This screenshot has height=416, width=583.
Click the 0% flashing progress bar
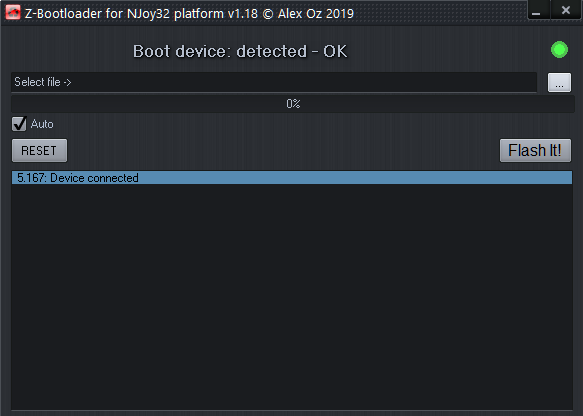293,104
